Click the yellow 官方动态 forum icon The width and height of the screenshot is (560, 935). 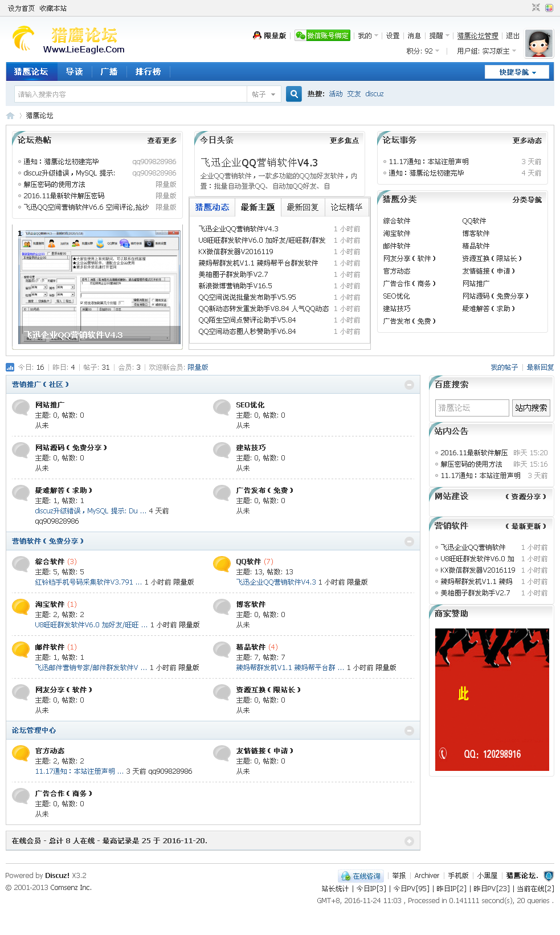pyautogui.click(x=21, y=753)
